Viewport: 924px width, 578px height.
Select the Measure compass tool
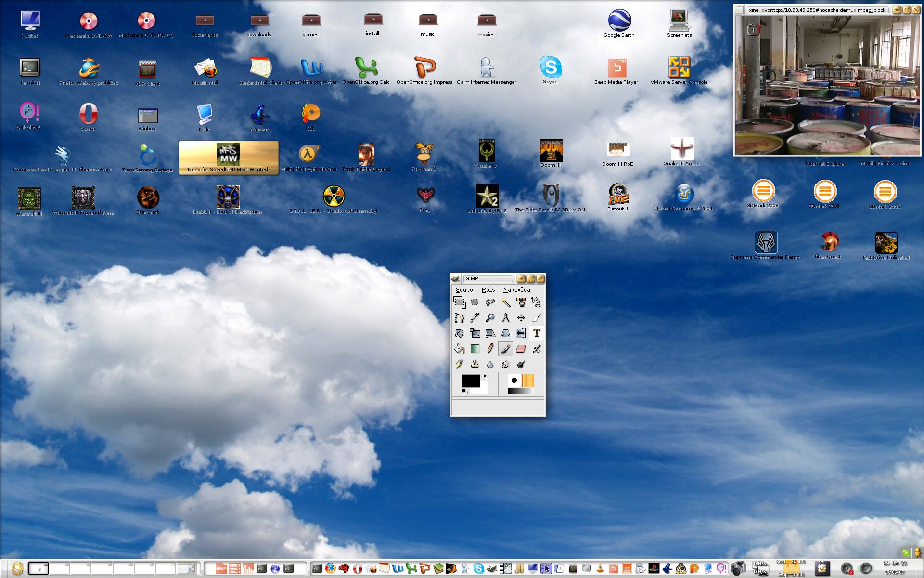pyautogui.click(x=506, y=318)
